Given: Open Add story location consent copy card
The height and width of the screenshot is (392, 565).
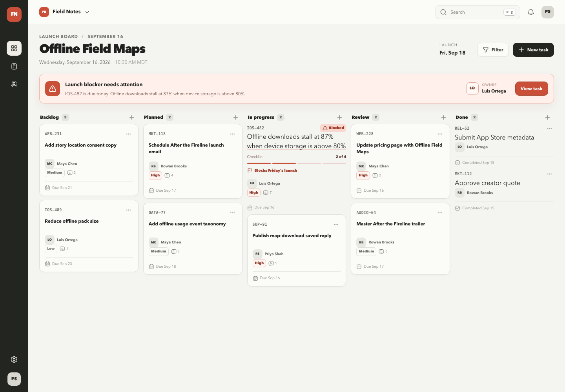Looking at the screenshot, I should (x=89, y=160).
